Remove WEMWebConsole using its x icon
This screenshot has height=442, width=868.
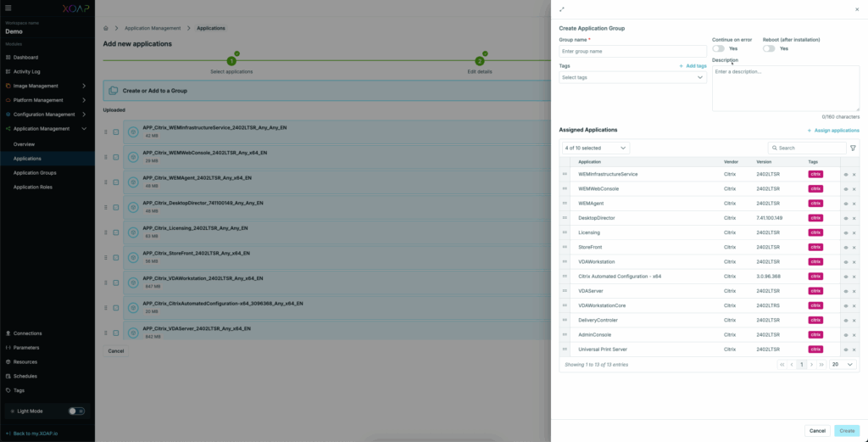click(854, 189)
